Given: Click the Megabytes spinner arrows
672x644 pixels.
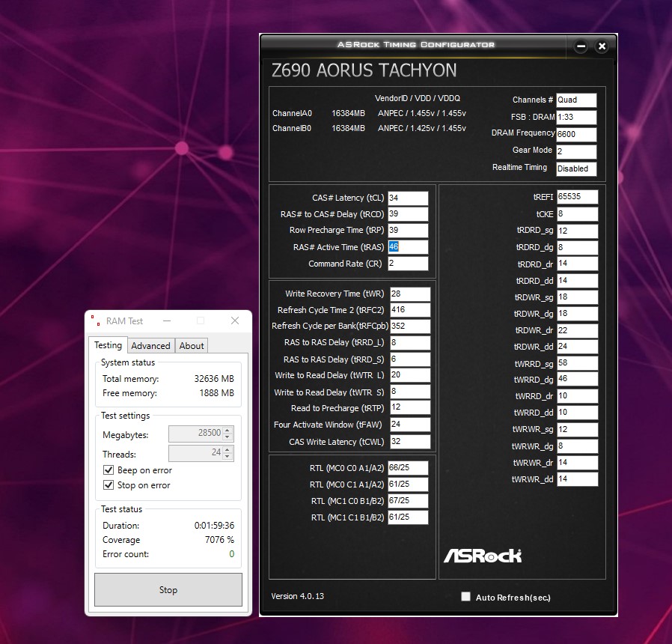Looking at the screenshot, I should click(x=228, y=434).
